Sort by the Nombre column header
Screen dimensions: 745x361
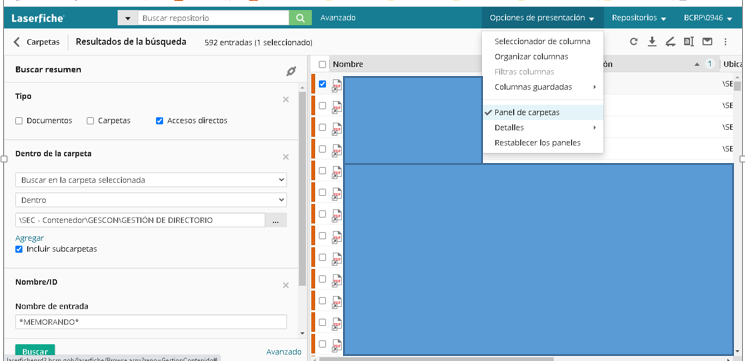pos(348,64)
